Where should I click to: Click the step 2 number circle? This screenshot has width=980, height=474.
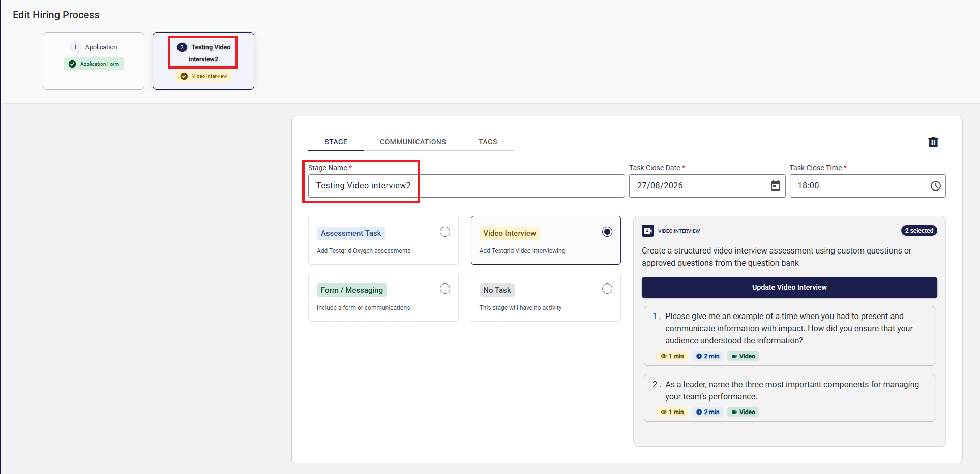click(x=182, y=47)
